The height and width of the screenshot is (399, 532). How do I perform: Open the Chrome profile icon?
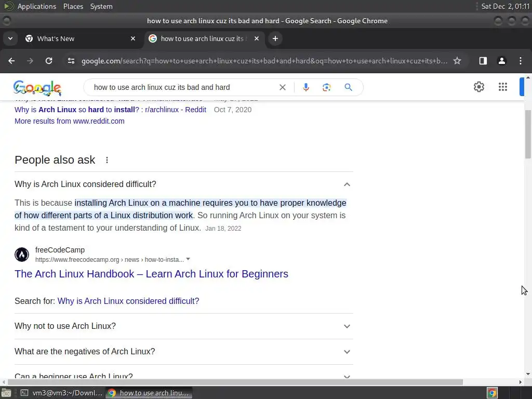pos(501,61)
